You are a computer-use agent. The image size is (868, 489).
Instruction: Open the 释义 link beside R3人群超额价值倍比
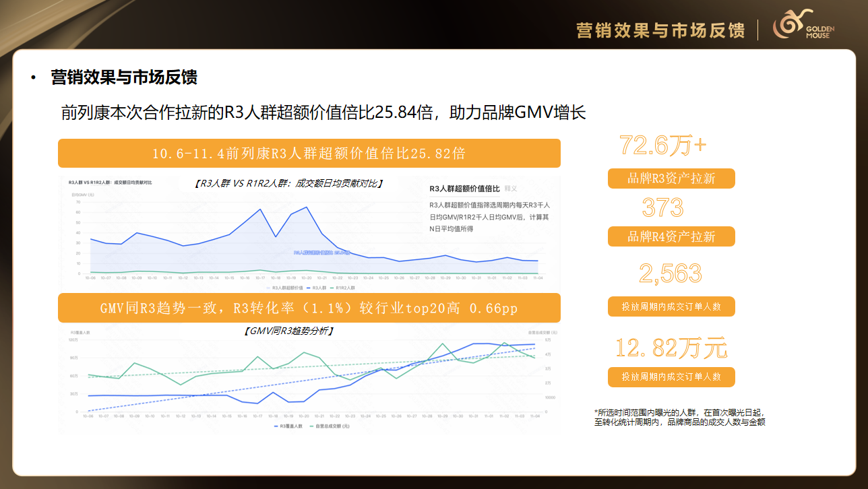[511, 189]
